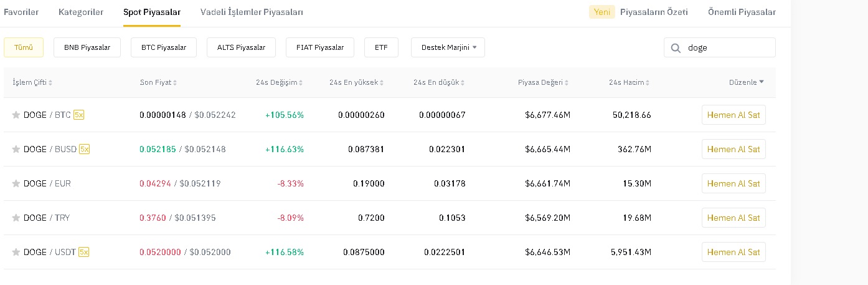Select the Tümü filter option

click(x=24, y=47)
